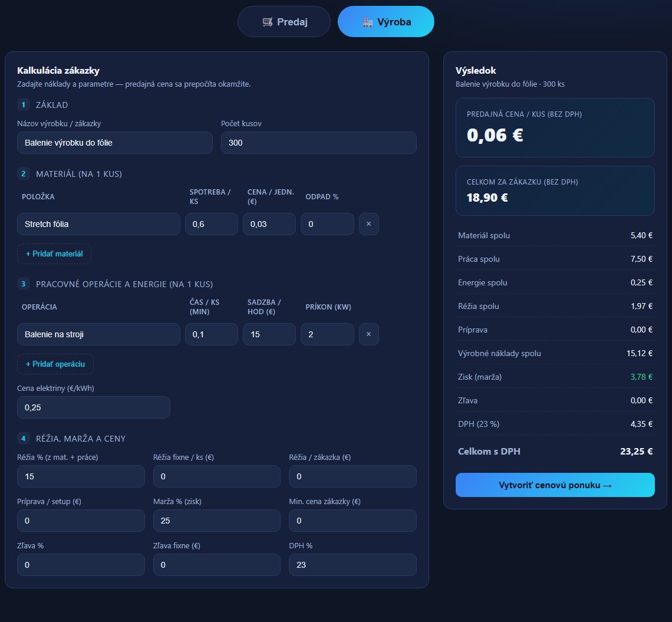Image resolution: width=672 pixels, height=622 pixels.
Task: Add a new material with Pridať materiál
Action: click(54, 254)
